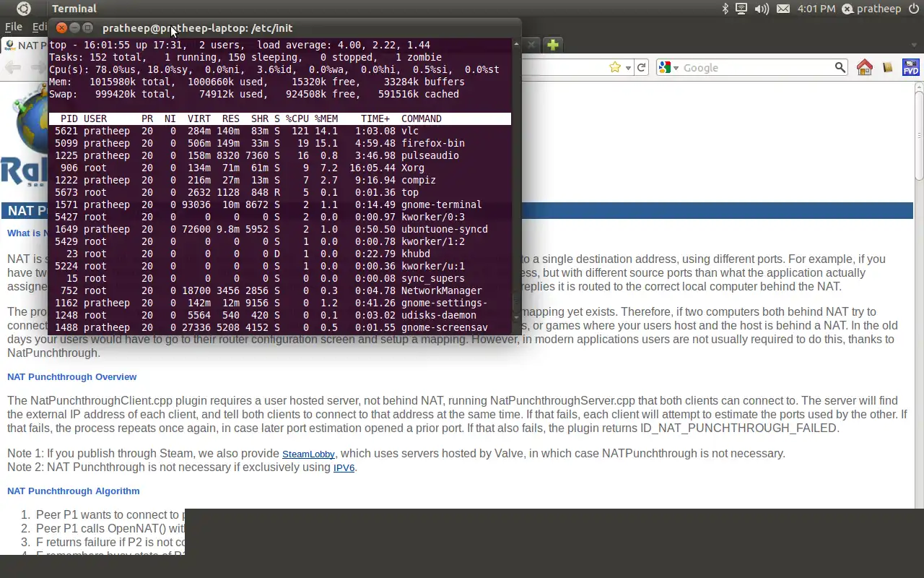924x578 pixels.
Task: Select the vlc process row in top
Action: 280,131
